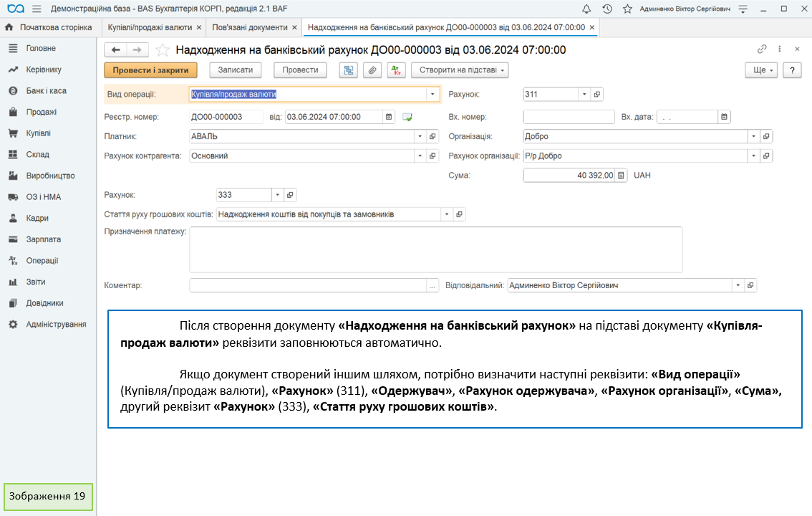The height and width of the screenshot is (516, 812).
Task: Open calendar picker for document date
Action: pyautogui.click(x=389, y=117)
